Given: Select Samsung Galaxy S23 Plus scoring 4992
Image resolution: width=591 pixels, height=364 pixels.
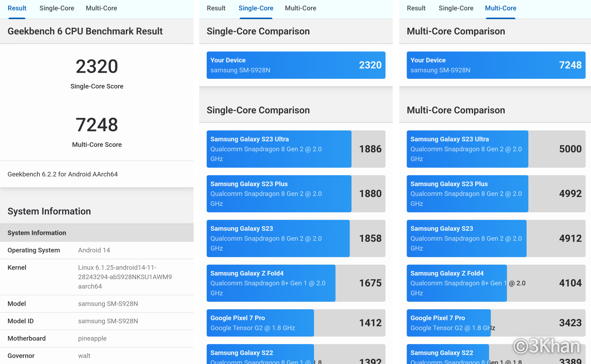Looking at the screenshot, I should click(496, 194).
